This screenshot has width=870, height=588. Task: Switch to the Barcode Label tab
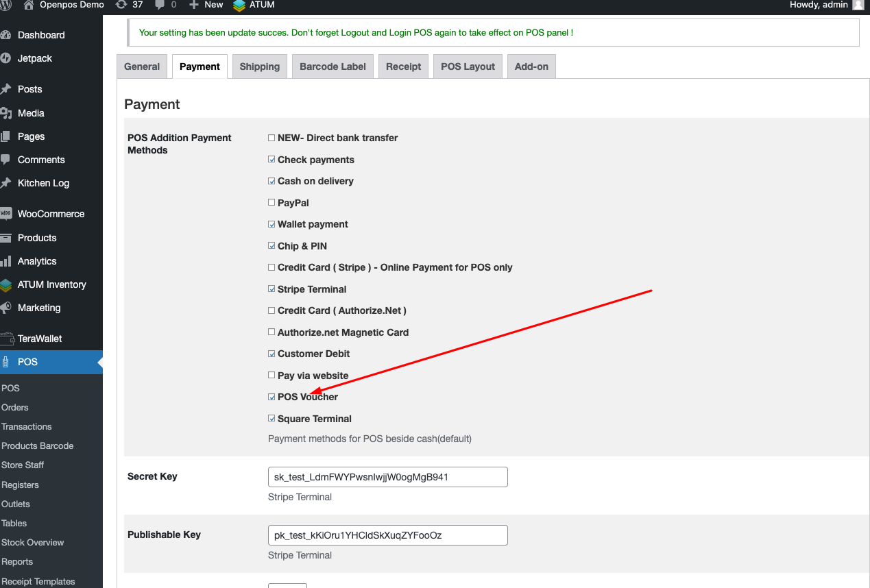click(x=333, y=66)
